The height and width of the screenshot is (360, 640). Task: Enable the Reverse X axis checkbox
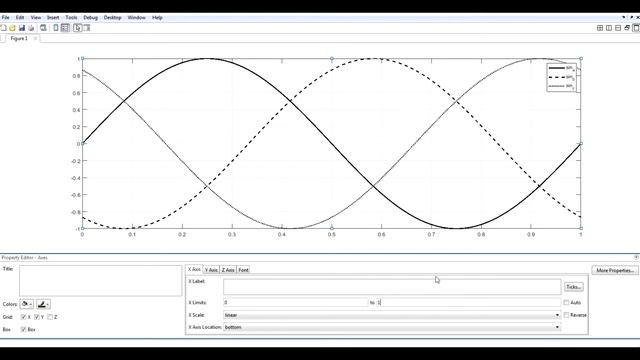566,315
